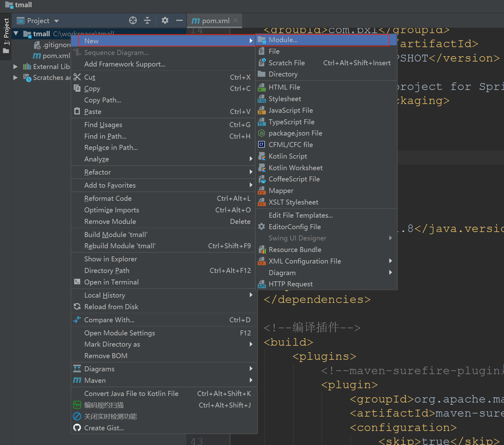This screenshot has width=504, height=445.
Task: Click the Mapper icon
Action: tap(262, 190)
